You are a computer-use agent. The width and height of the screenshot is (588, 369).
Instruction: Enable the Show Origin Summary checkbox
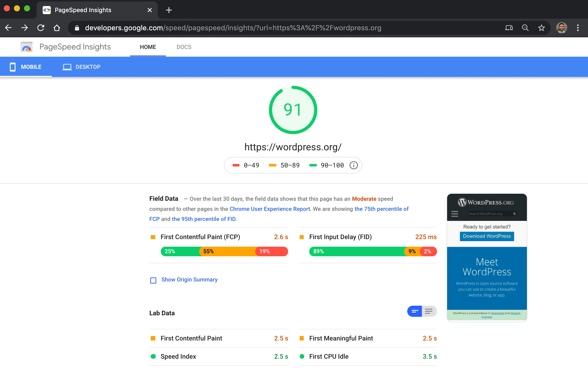[153, 280]
